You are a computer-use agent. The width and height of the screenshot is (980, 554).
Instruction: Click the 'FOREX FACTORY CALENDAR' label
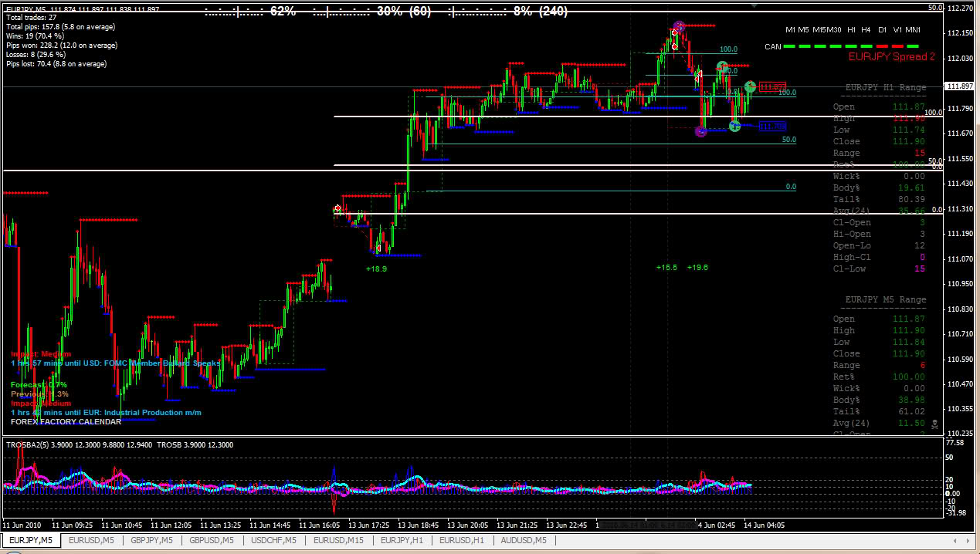66,422
